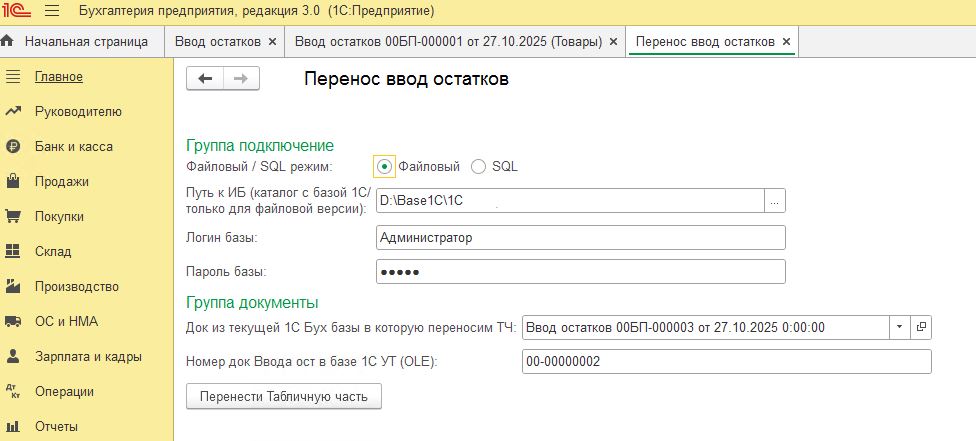Close the Перенос ввод остатков tab
Viewport: 976px width, 441px height.
[786, 42]
